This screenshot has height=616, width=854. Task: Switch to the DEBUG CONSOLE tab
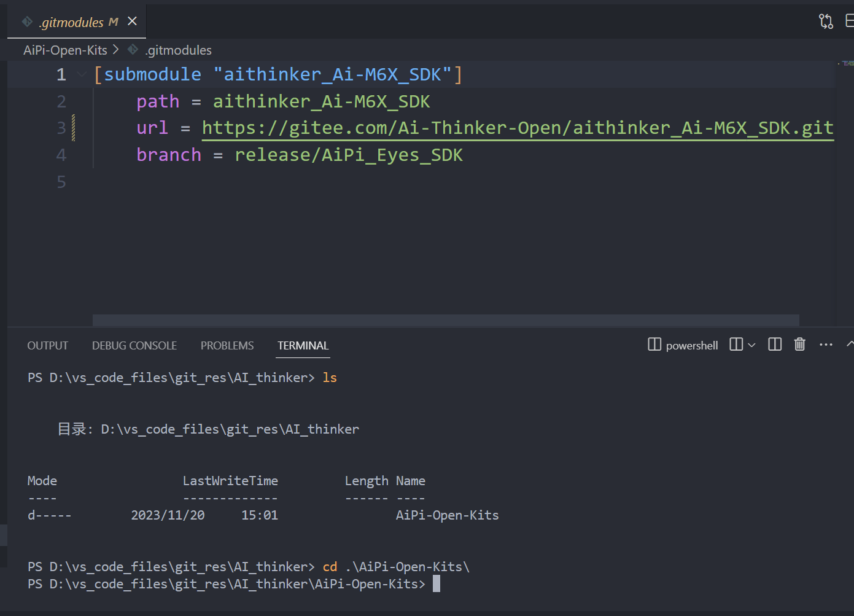[134, 346]
